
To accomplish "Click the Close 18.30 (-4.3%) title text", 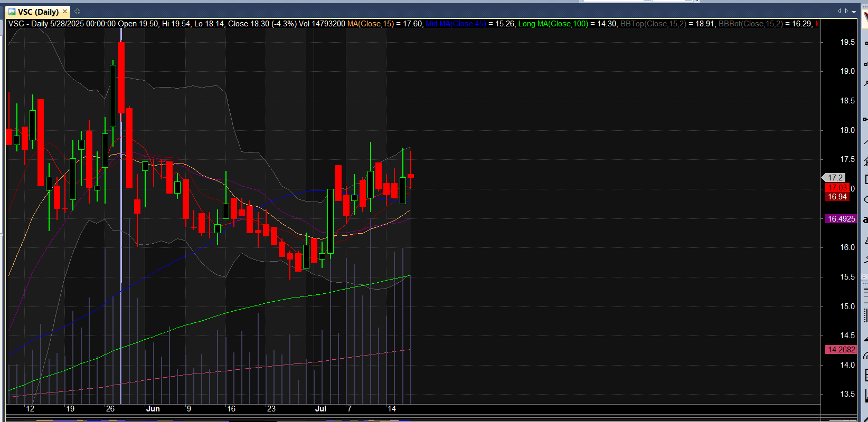I will pyautogui.click(x=262, y=24).
